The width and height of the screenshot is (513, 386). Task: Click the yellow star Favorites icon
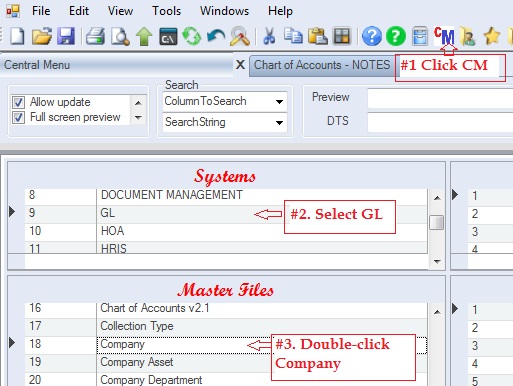click(492, 36)
